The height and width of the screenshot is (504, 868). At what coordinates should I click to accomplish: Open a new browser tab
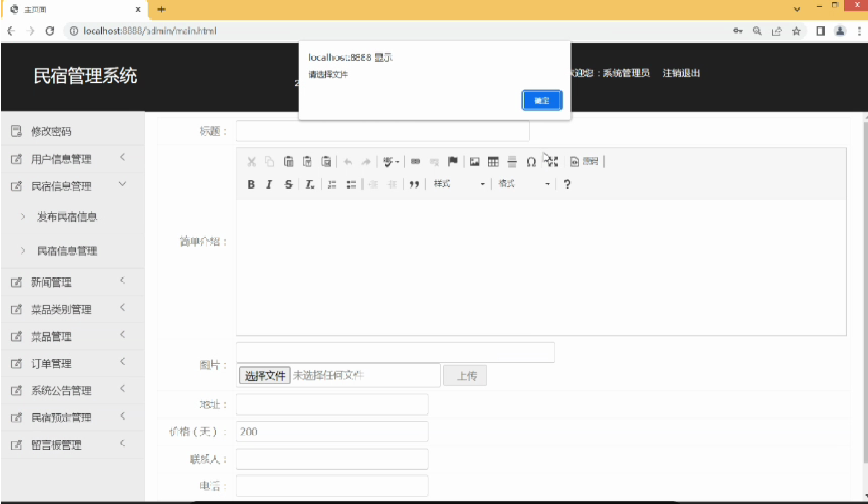(161, 9)
